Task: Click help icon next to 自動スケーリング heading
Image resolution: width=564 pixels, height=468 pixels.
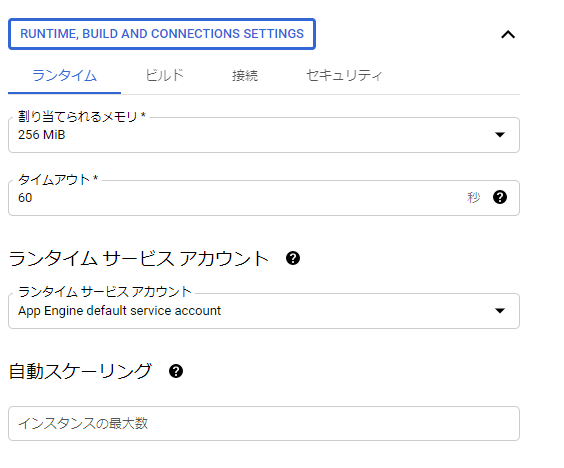Action: 176,371
